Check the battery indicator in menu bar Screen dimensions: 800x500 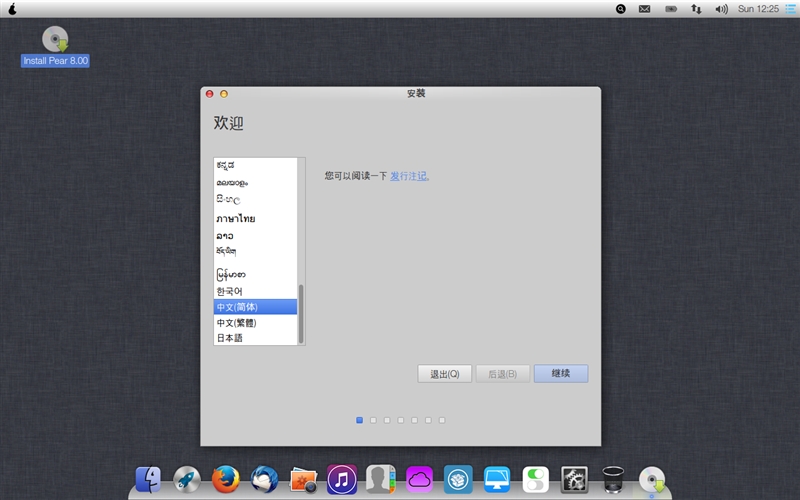pyautogui.click(x=671, y=9)
